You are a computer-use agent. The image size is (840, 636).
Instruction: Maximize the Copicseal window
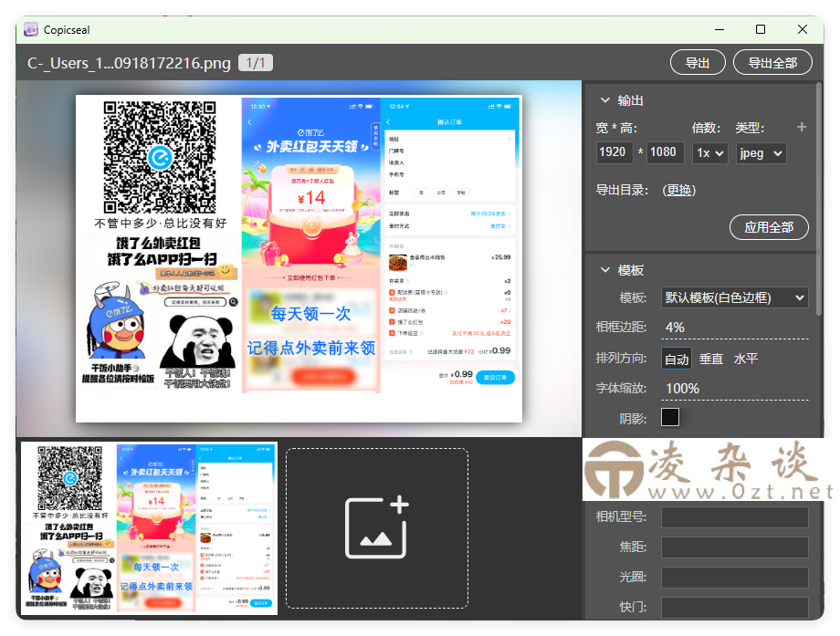(761, 29)
